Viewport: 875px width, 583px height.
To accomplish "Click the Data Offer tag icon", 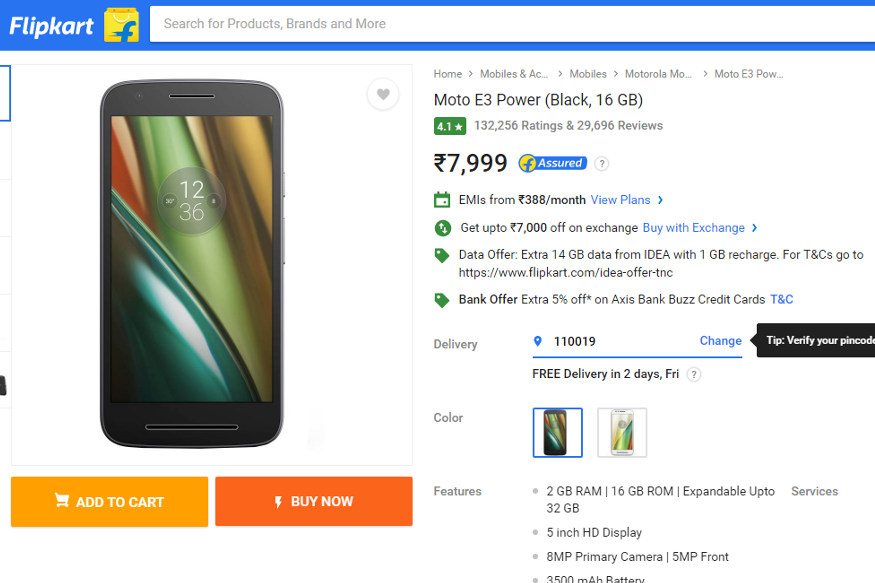I will click(441, 255).
